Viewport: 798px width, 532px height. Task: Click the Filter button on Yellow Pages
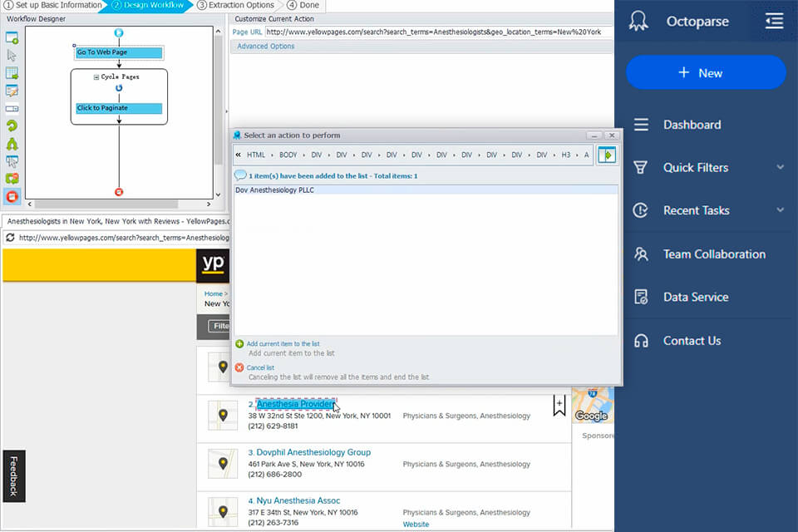click(x=219, y=326)
